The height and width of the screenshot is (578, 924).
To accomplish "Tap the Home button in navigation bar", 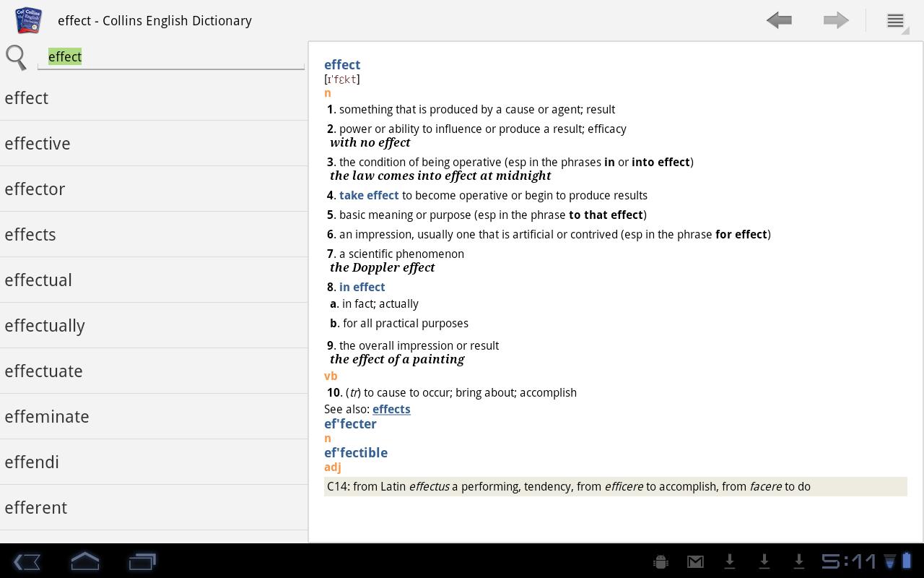I will (x=84, y=561).
